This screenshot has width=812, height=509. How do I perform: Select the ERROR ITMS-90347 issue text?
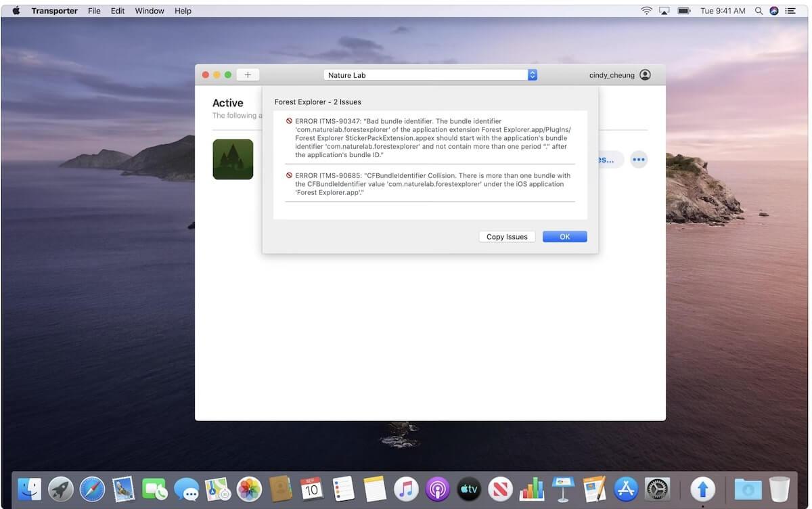click(x=432, y=138)
